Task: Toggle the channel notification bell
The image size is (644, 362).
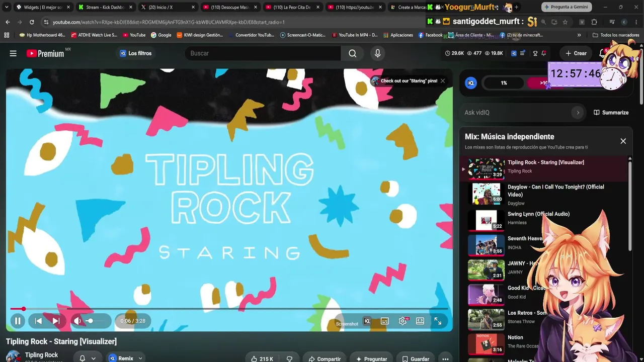Action: 83,358
